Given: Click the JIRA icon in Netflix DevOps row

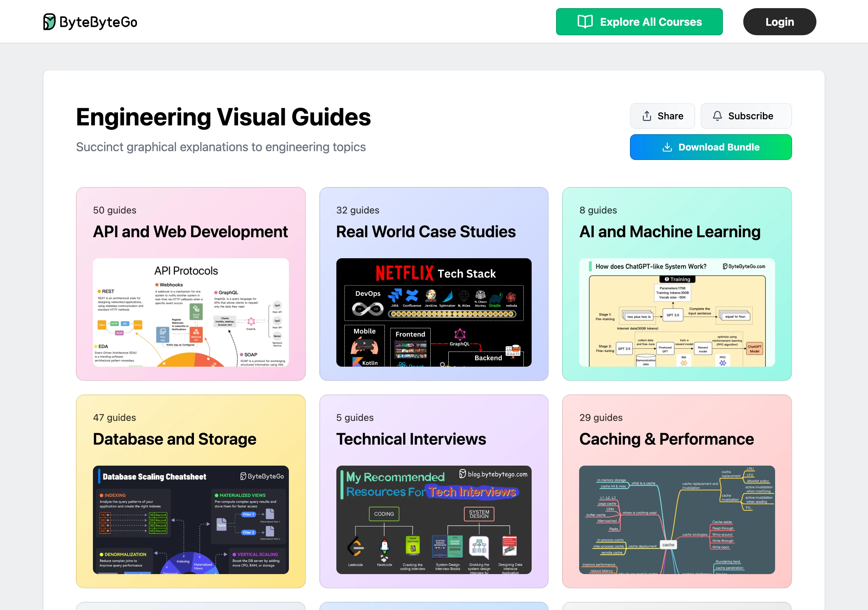Looking at the screenshot, I should tap(395, 296).
